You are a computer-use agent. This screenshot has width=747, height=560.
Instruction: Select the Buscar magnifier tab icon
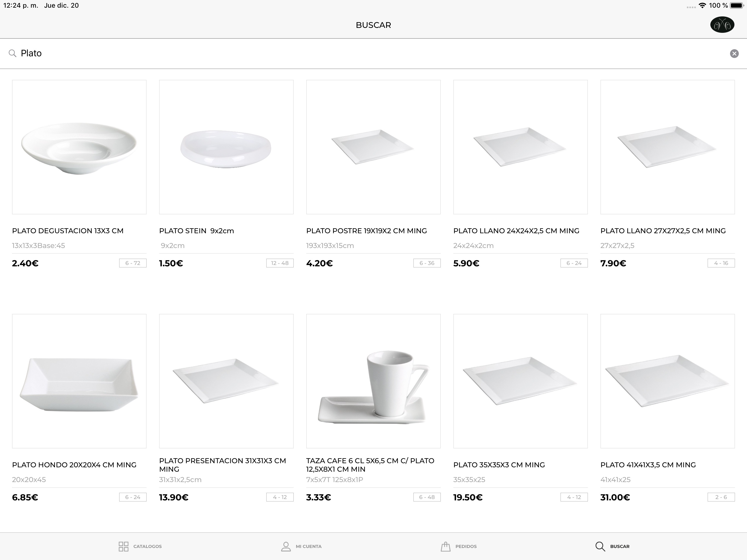[600, 546]
